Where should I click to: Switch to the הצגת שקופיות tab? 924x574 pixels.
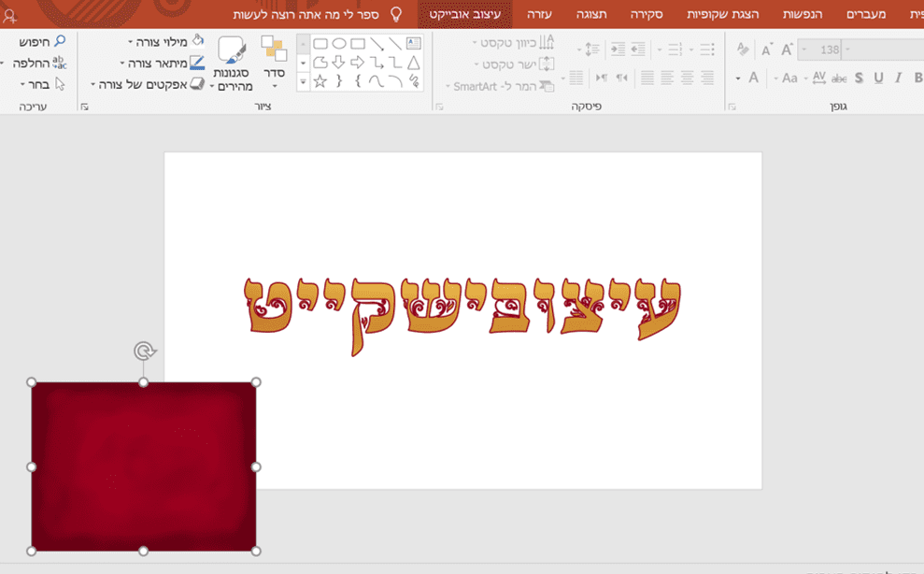coord(722,14)
